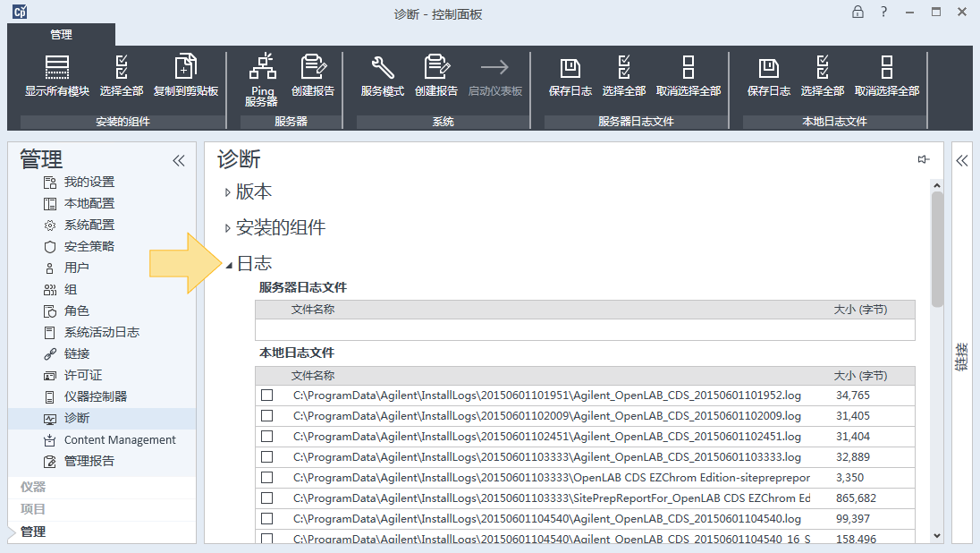Click the 显示所有模块 ribbon icon
This screenshot has width=980, height=553.
point(57,67)
